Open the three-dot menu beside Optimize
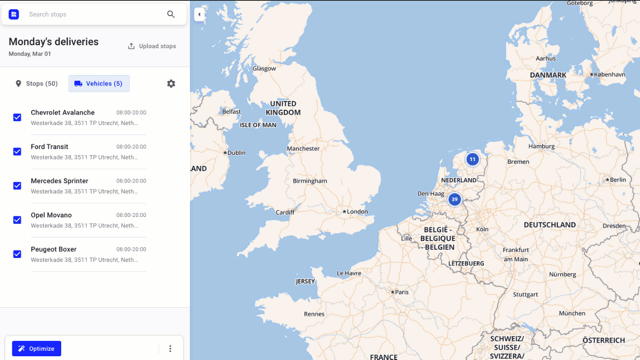640x360 pixels. 170,349
